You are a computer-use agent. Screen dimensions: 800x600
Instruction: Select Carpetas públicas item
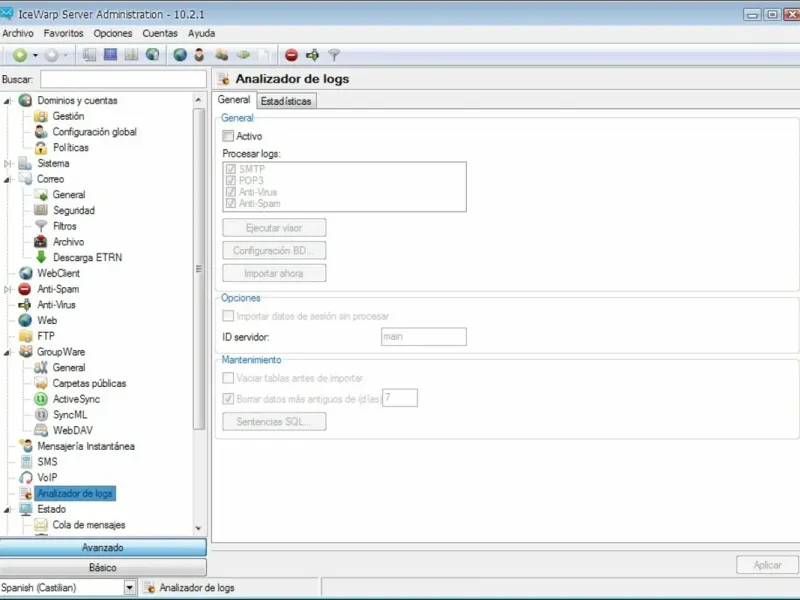(89, 384)
